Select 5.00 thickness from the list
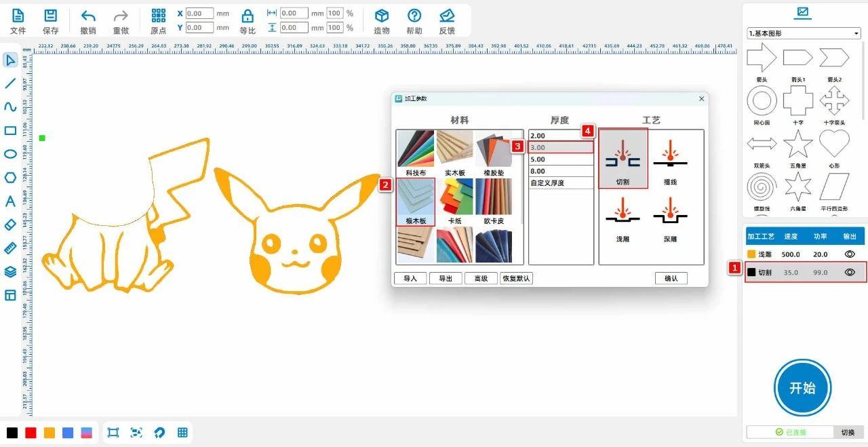 coord(561,159)
